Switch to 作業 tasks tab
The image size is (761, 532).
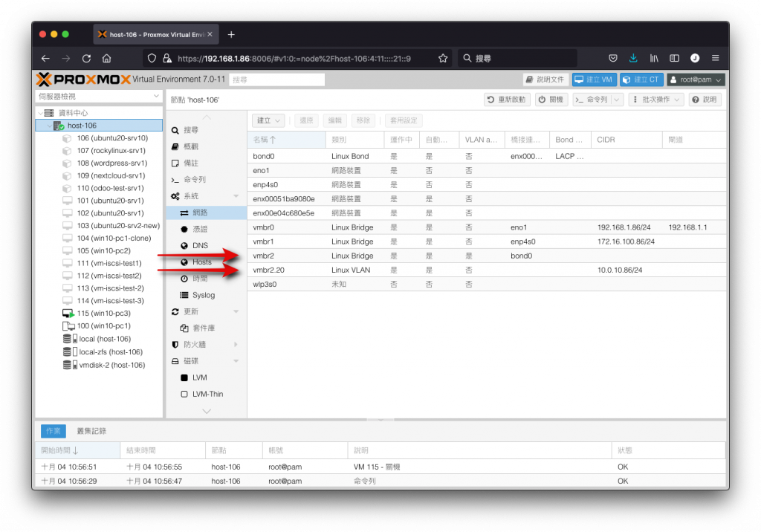click(x=53, y=431)
